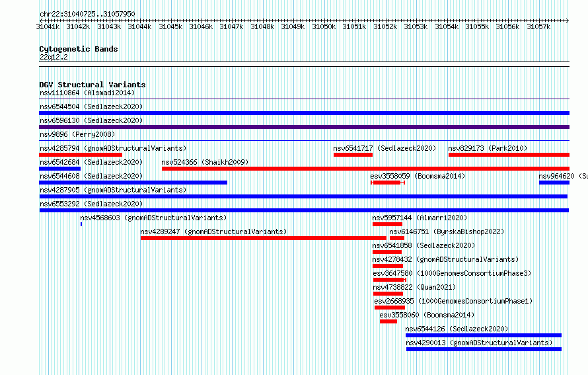Select the esv3558059 red bar with whiskers
This screenshot has width=588, height=375.
pyautogui.click(x=388, y=183)
